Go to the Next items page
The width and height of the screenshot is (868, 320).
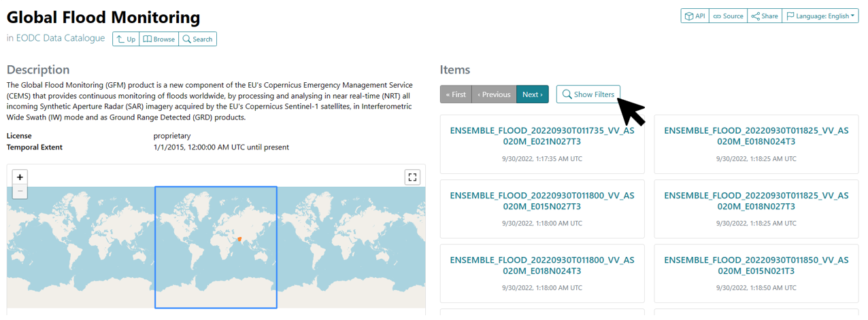[532, 94]
